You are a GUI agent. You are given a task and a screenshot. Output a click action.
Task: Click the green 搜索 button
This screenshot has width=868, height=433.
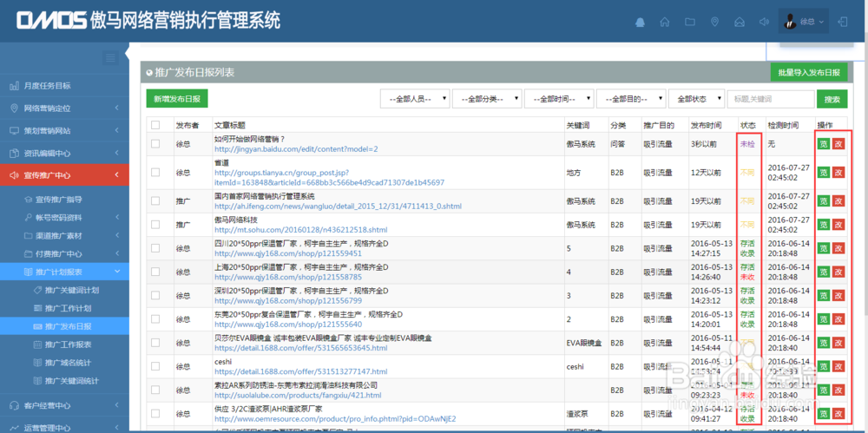click(832, 99)
